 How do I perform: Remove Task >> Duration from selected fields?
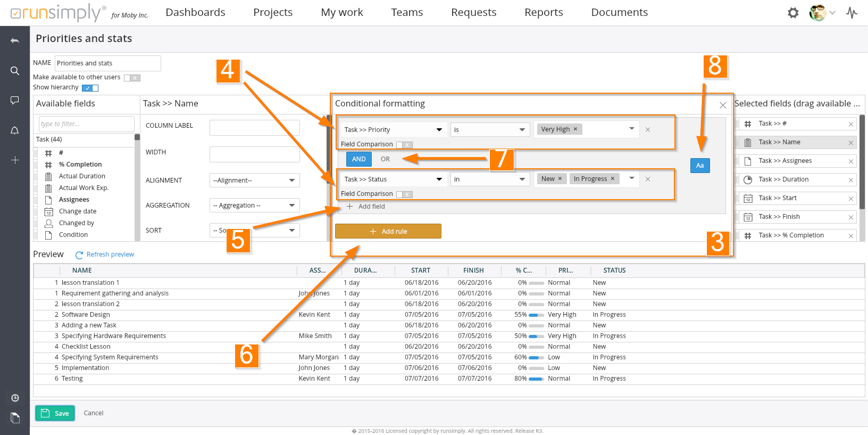[x=851, y=180]
